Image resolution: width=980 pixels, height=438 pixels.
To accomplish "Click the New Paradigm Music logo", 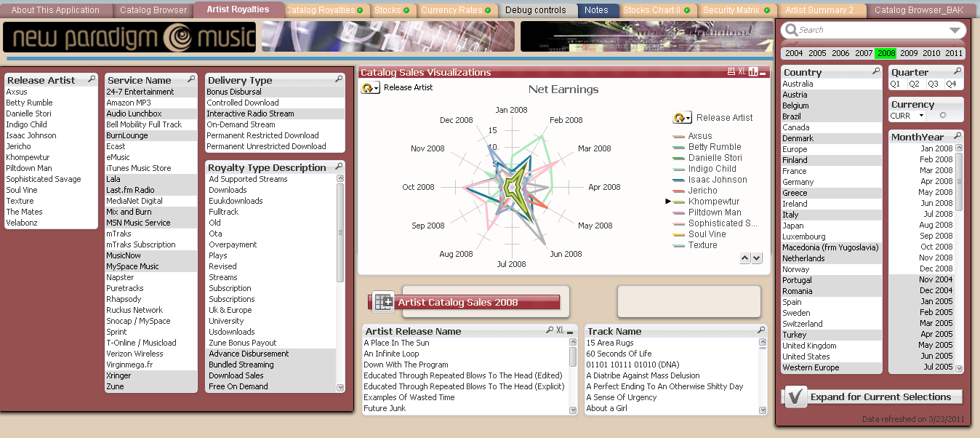I will click(129, 37).
